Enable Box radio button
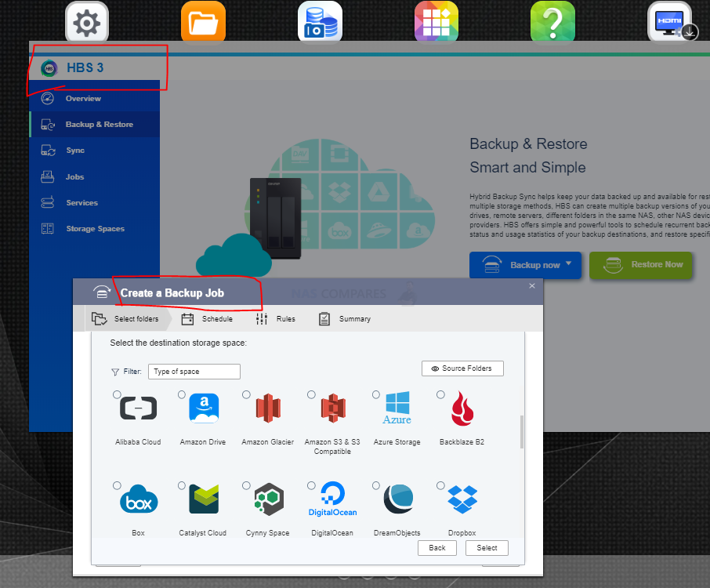The image size is (710, 588). coord(117,485)
